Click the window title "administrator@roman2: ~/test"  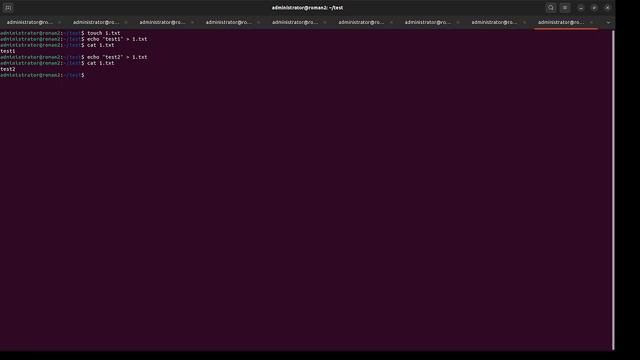[x=307, y=8]
